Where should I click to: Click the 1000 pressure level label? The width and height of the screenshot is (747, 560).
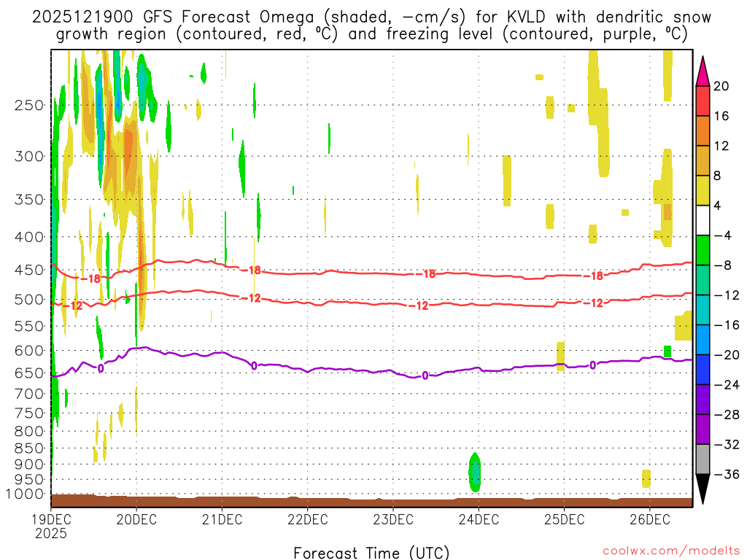pos(25,494)
